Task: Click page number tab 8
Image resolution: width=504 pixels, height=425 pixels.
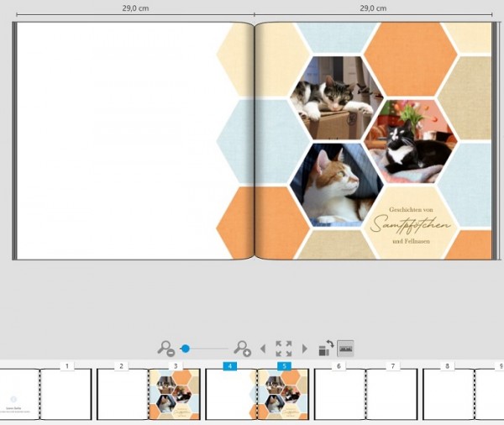Action: pyautogui.click(x=447, y=366)
